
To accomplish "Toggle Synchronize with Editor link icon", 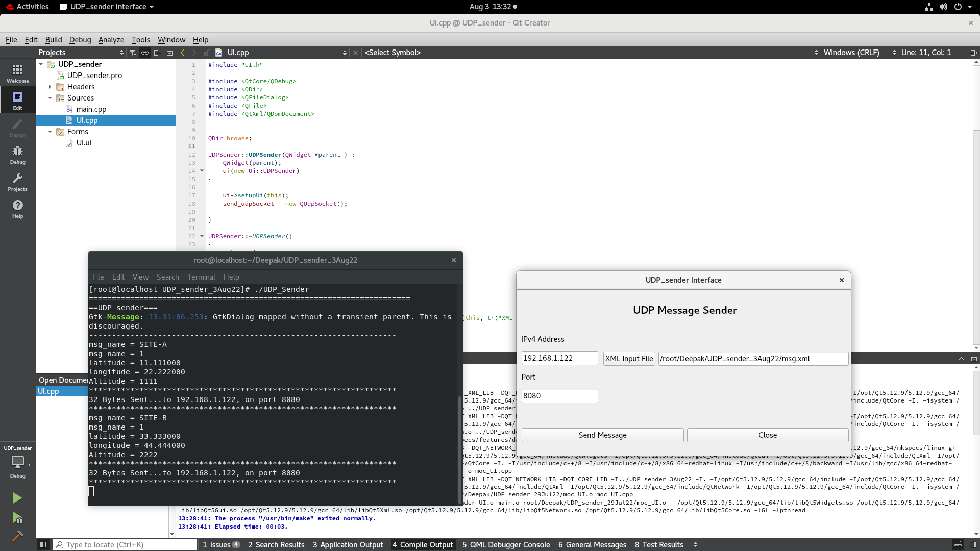I will click(144, 52).
